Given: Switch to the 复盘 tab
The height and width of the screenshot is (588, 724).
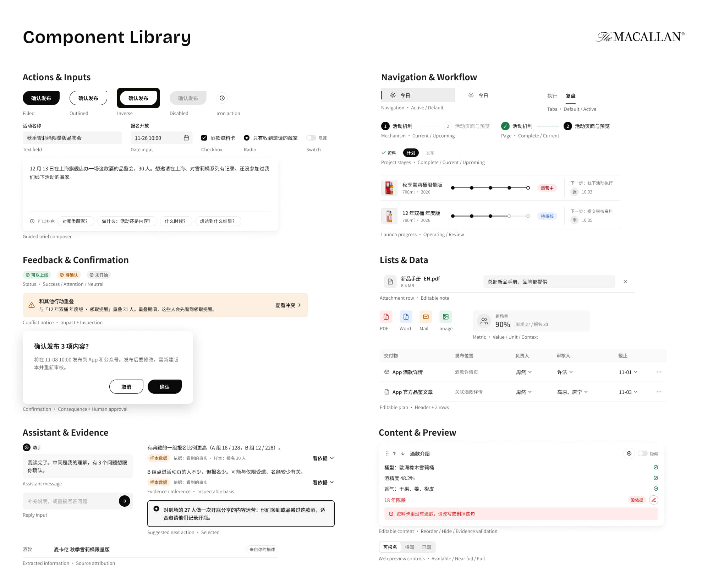Looking at the screenshot, I should [x=571, y=96].
